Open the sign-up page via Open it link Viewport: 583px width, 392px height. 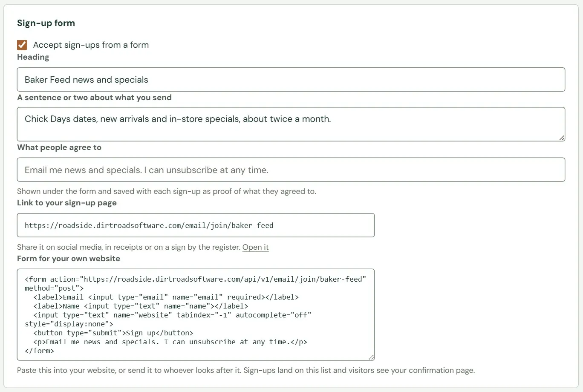coord(255,247)
